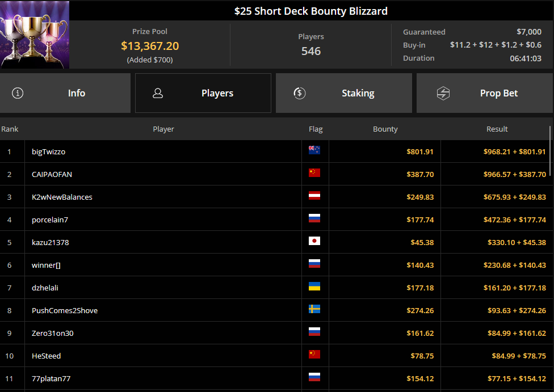Click porcelain7's Russia flag

click(x=314, y=218)
